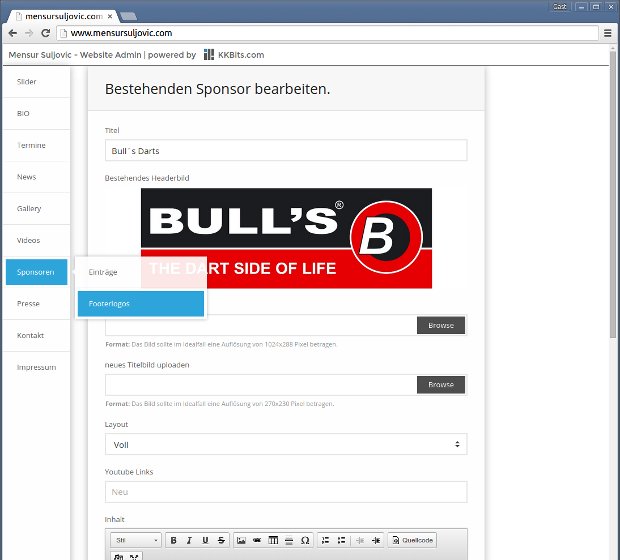Viewport: 620px width, 560px height.
Task: Toggle strikethrough formatting in the editor
Action: pos(221,540)
